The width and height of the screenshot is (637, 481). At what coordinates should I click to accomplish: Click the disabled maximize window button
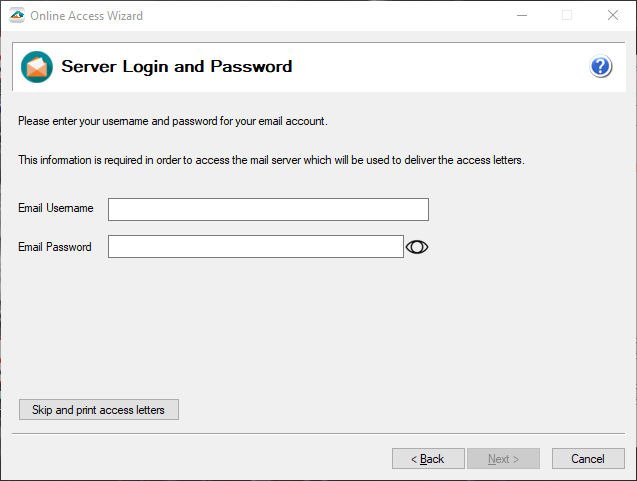[567, 15]
